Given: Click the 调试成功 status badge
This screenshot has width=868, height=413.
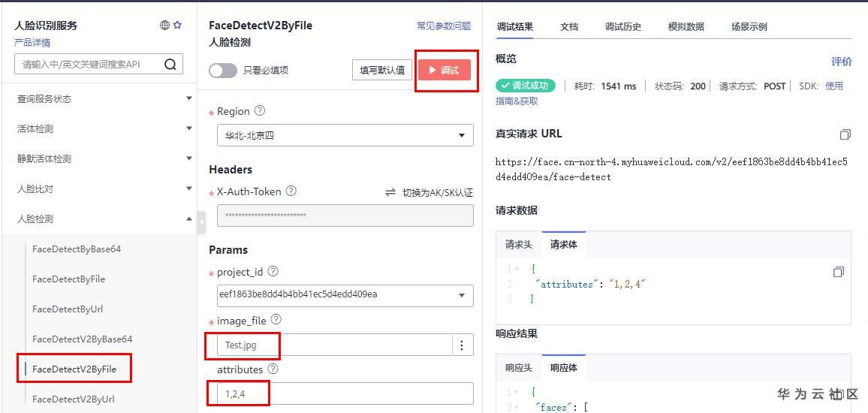Looking at the screenshot, I should coord(526,86).
